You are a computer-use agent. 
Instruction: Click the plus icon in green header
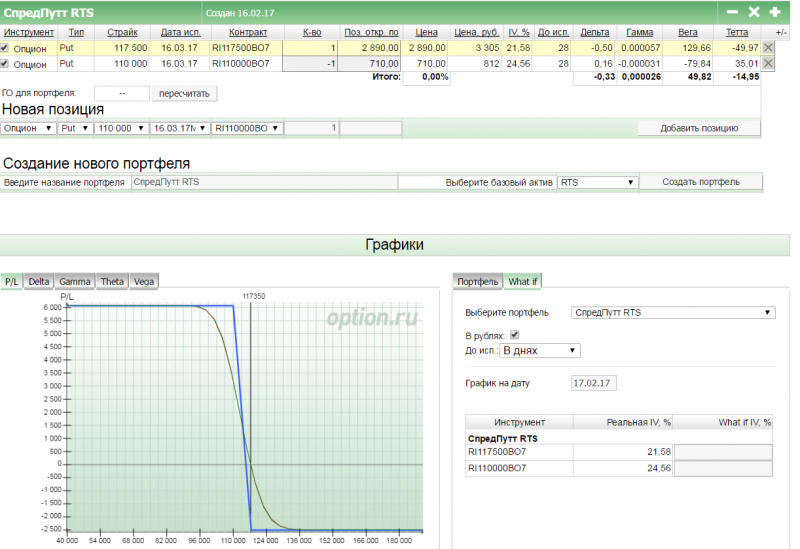pyautogui.click(x=776, y=12)
